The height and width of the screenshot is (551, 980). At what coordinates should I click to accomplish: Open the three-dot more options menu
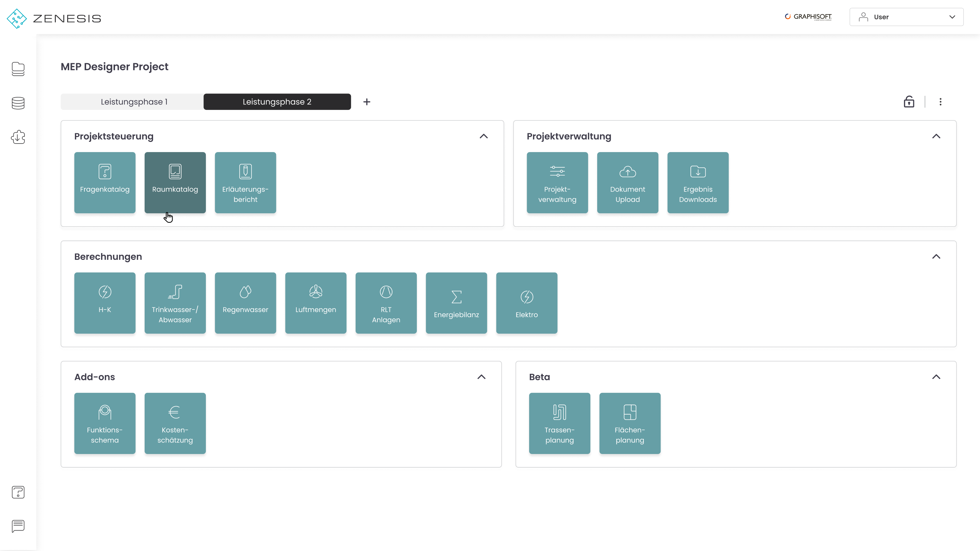940,102
